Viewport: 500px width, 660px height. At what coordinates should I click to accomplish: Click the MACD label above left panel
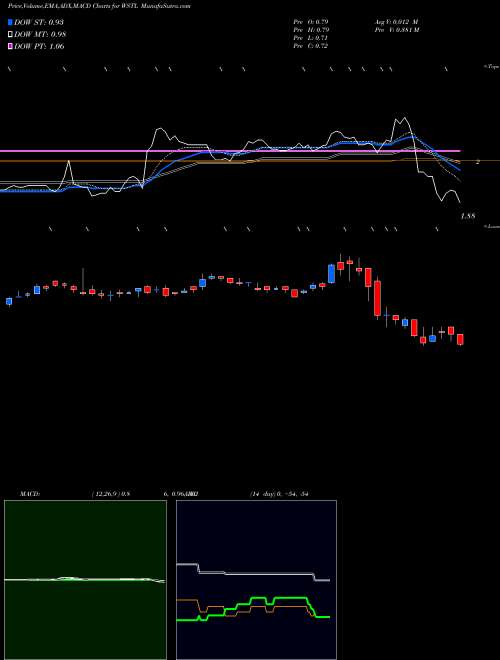29,494
